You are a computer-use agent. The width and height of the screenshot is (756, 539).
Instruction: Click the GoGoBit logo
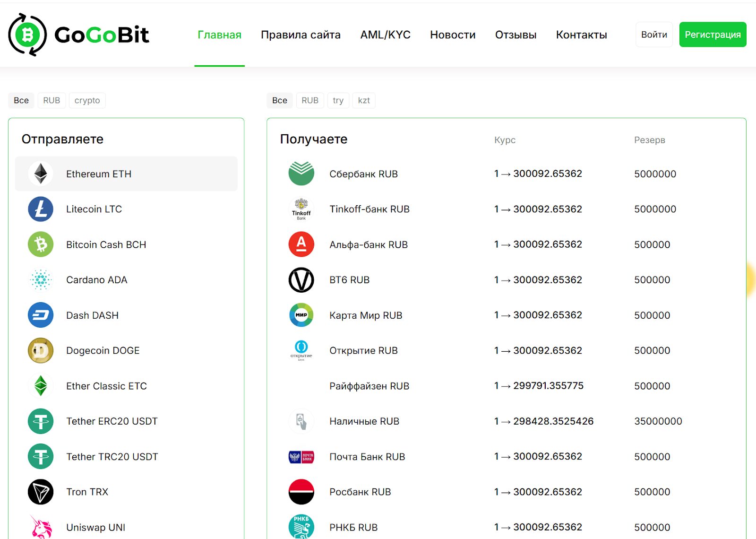[x=78, y=35]
